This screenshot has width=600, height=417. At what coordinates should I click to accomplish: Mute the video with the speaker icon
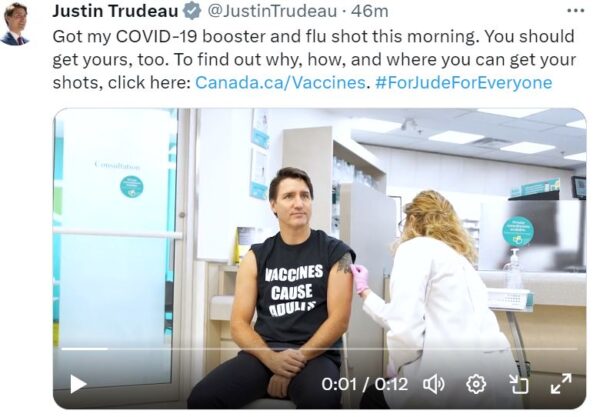coord(434,384)
